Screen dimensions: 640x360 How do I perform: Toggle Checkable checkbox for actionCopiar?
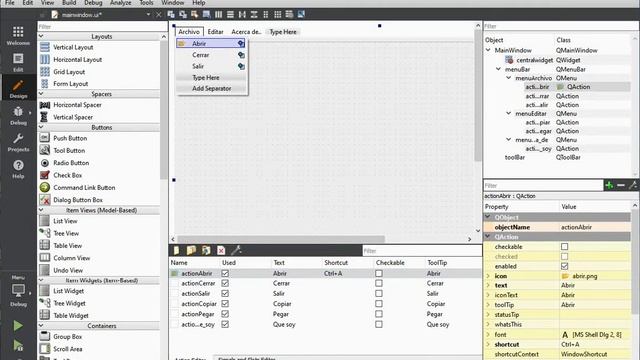coord(379,304)
